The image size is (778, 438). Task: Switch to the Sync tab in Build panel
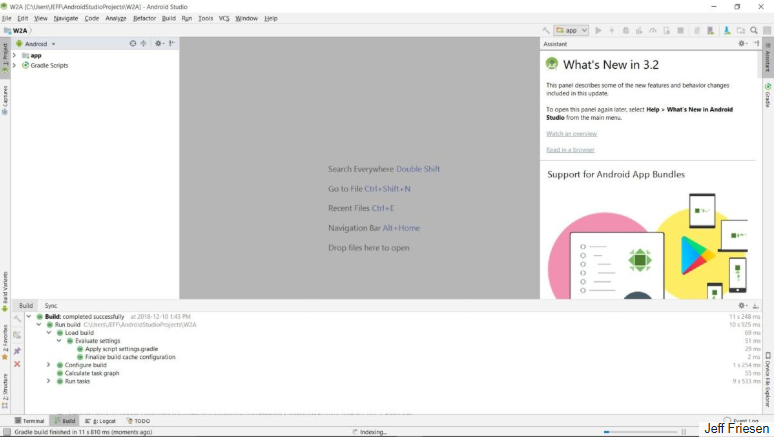coord(51,306)
